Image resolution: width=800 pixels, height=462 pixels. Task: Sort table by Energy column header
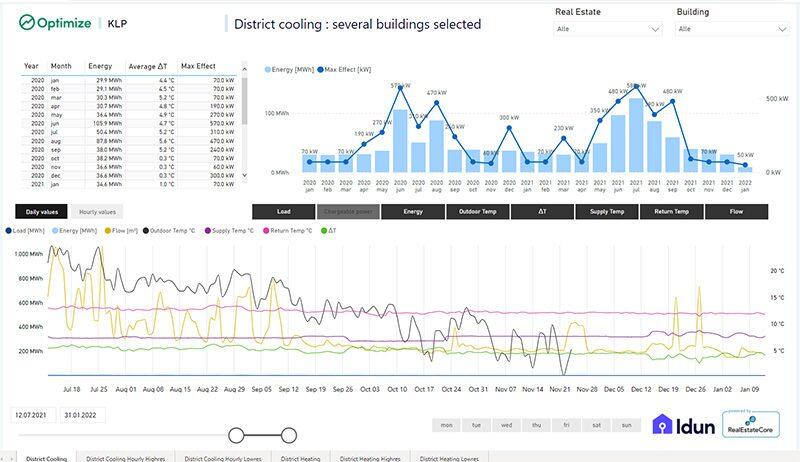pos(100,66)
